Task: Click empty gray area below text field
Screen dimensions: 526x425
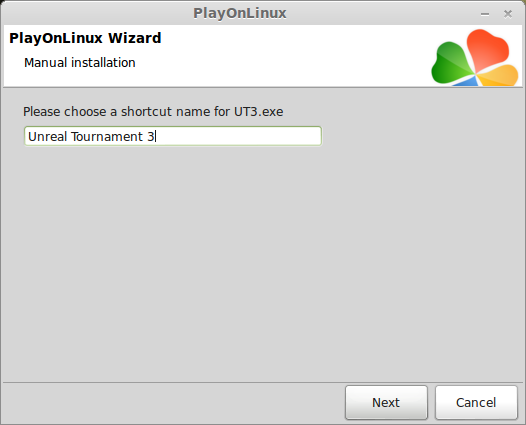Action: pos(262,262)
